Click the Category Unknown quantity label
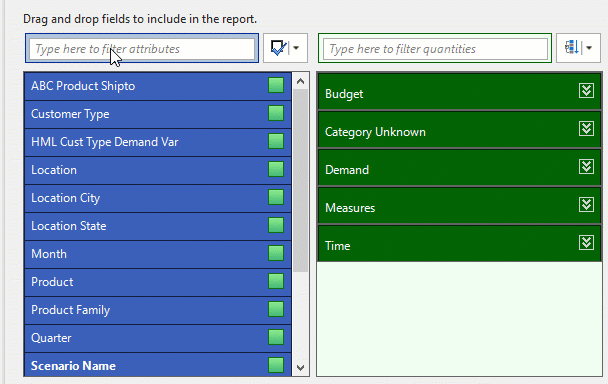Image resolution: width=608 pixels, height=384 pixels. [375, 132]
